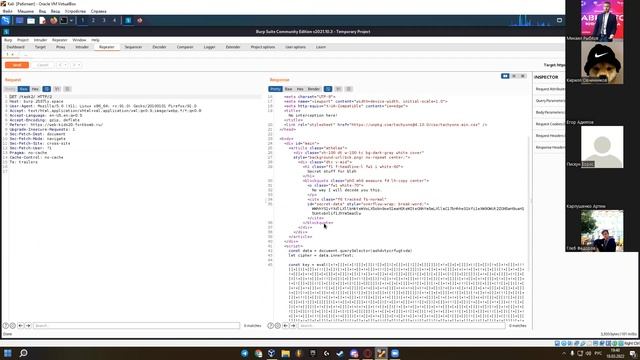Switch to the Comparer tab
Screen dimensions: 640x360
[x=185, y=47]
